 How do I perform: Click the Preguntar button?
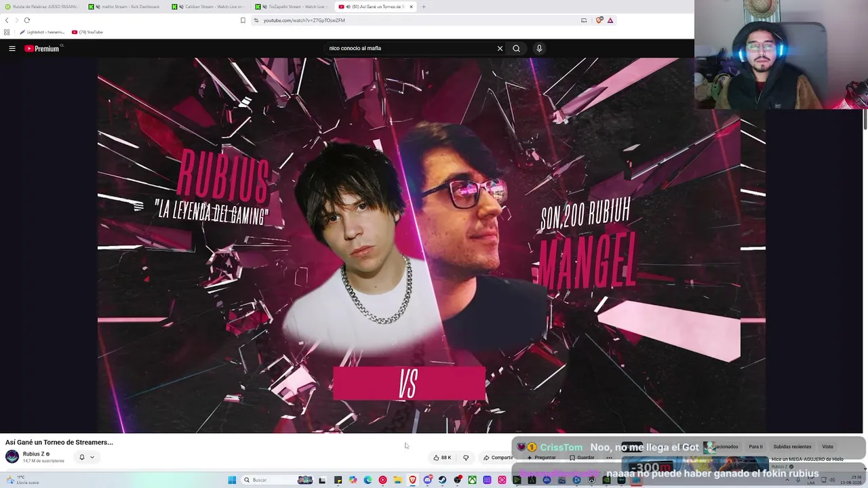pyautogui.click(x=541, y=457)
